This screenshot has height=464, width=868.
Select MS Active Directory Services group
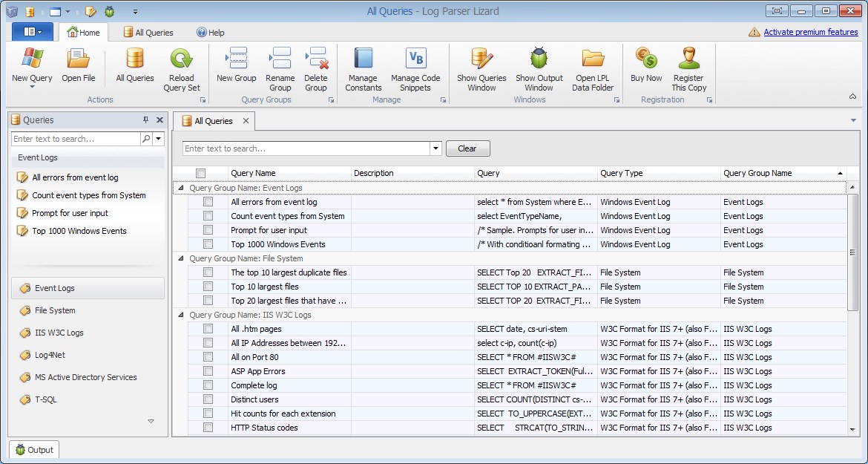click(x=88, y=377)
